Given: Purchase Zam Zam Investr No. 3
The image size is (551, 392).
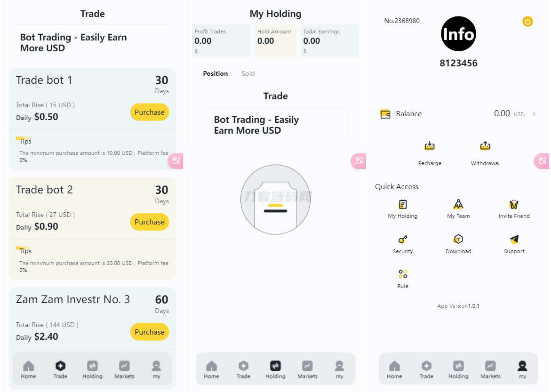Looking at the screenshot, I should click(149, 332).
